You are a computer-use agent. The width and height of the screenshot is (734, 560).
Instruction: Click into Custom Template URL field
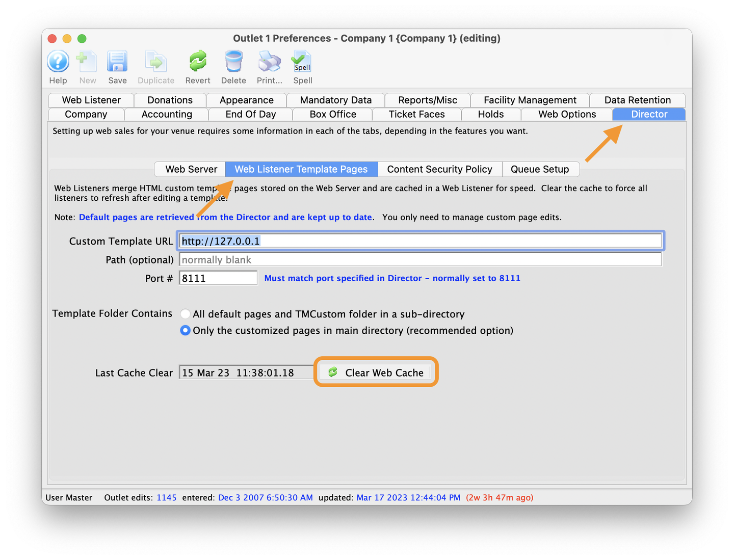(421, 241)
